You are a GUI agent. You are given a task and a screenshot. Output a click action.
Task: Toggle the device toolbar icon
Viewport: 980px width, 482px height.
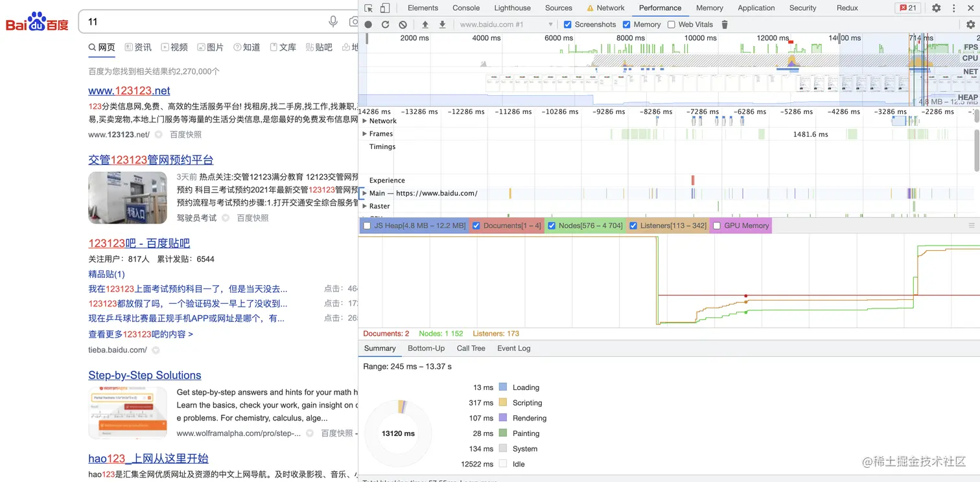click(x=385, y=8)
